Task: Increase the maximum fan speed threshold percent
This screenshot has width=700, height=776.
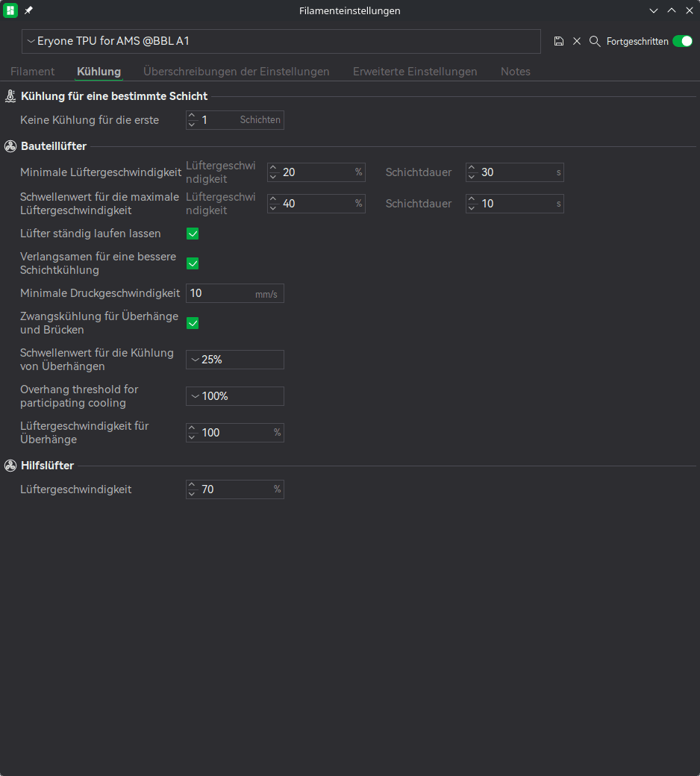Action: (x=273, y=199)
